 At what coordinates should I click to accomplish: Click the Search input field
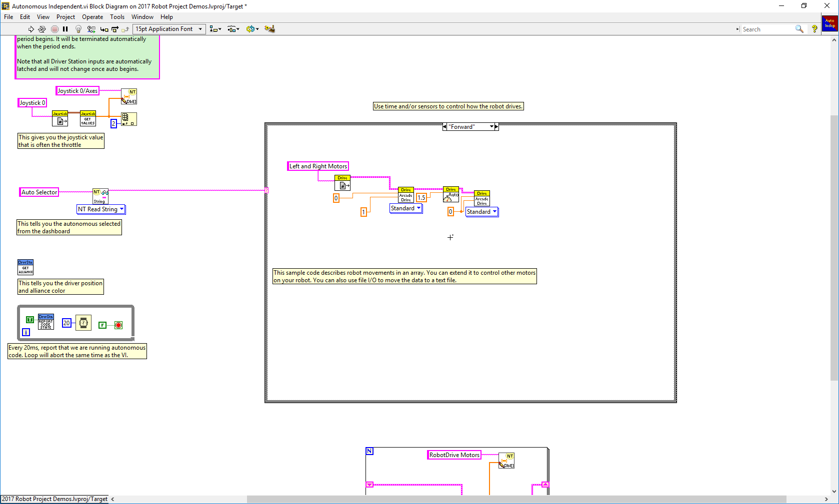[x=767, y=29]
